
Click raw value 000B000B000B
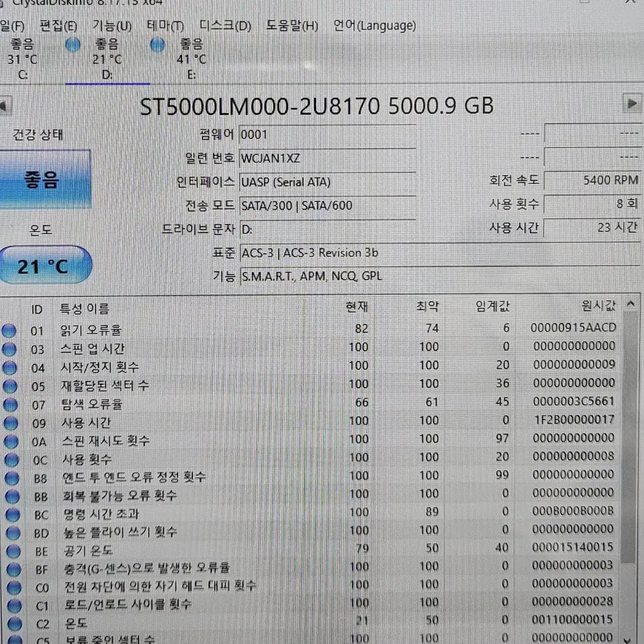[573, 511]
